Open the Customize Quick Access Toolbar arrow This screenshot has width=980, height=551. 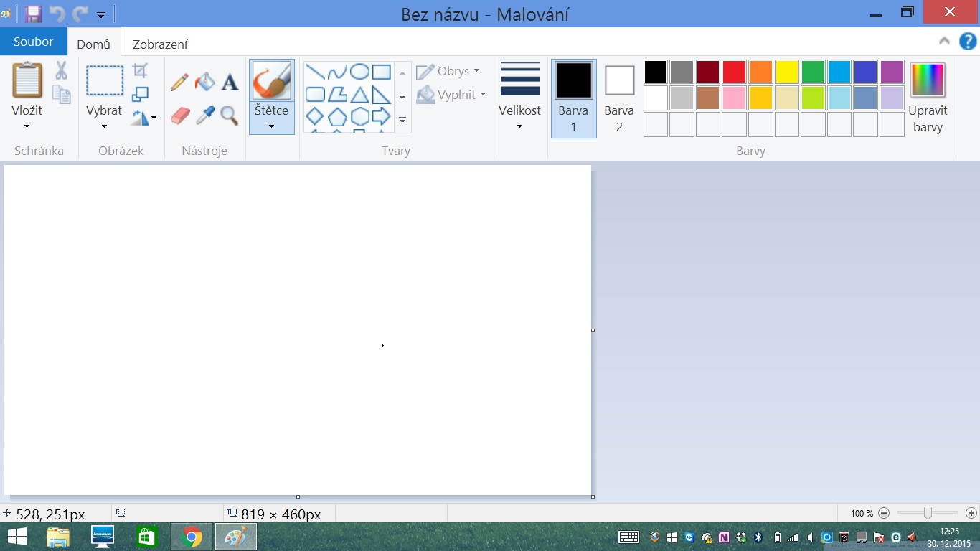(x=101, y=14)
